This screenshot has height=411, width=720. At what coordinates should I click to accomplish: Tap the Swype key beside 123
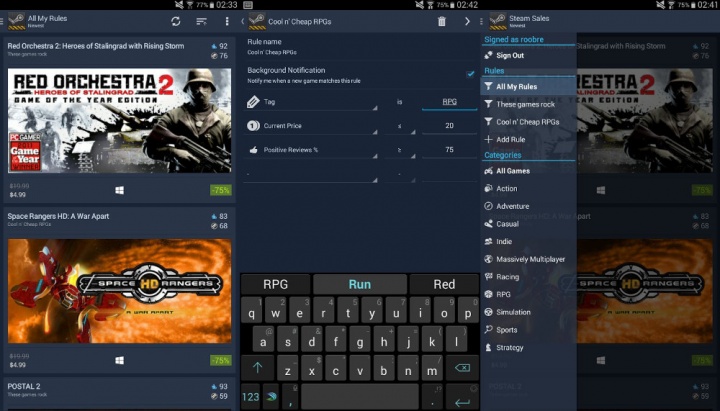(x=271, y=397)
